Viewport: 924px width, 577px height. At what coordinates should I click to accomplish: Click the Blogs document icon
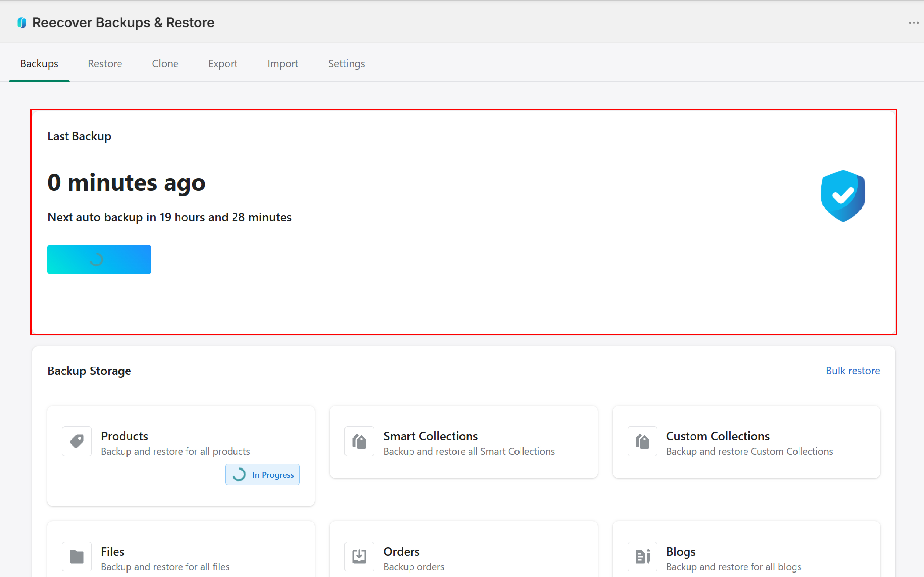[x=642, y=556]
